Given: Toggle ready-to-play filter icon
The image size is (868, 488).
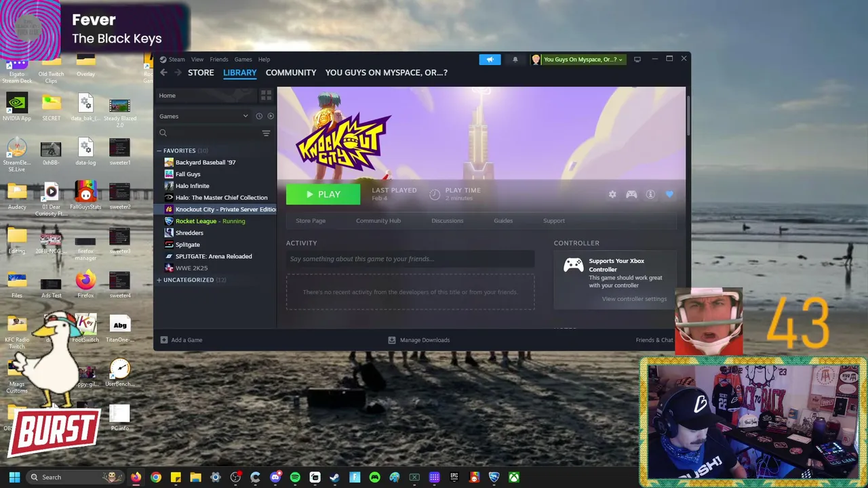Looking at the screenshot, I should tap(271, 116).
